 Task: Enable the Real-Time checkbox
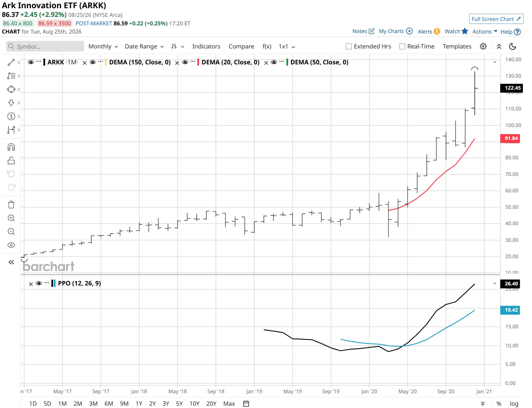coord(402,46)
